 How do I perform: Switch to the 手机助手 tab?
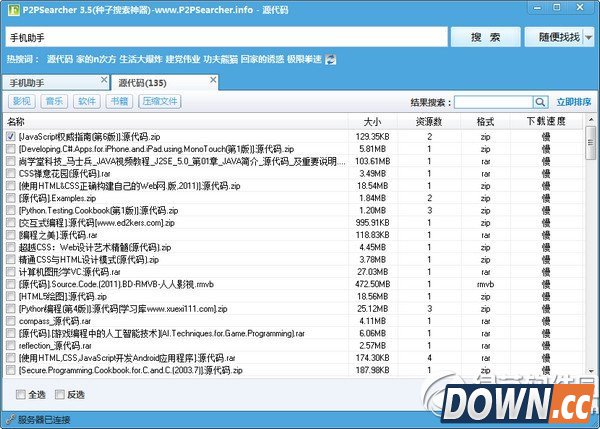[55, 83]
